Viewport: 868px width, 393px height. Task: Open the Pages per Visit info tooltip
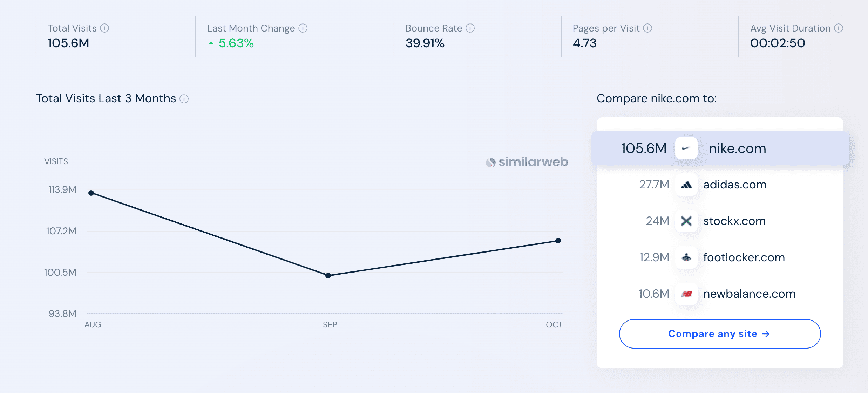pos(647,28)
